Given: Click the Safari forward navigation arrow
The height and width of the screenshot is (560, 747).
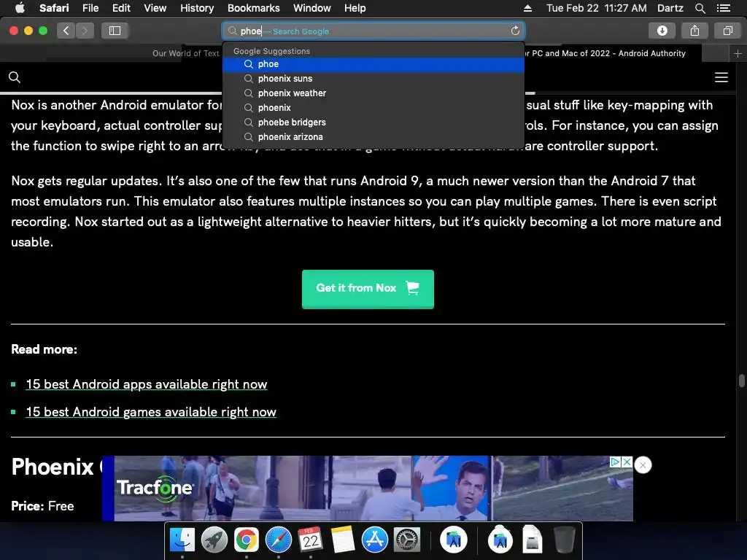Looking at the screenshot, I should click(85, 31).
